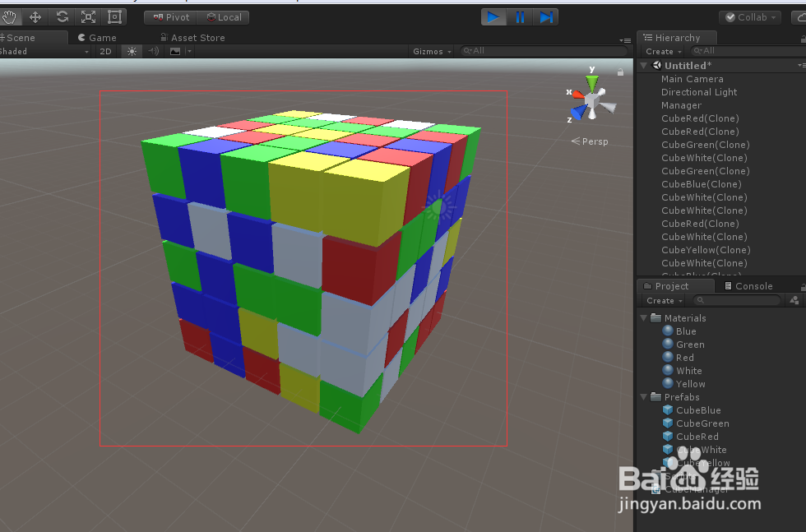Click the Project search field
This screenshot has height=532, width=806.
(x=737, y=300)
